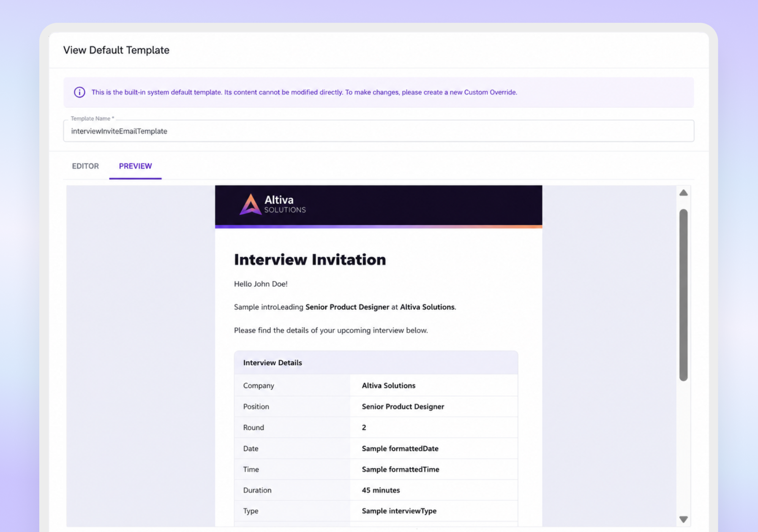Click the info icon in the notice banner
This screenshot has height=532, width=758.
(x=79, y=92)
